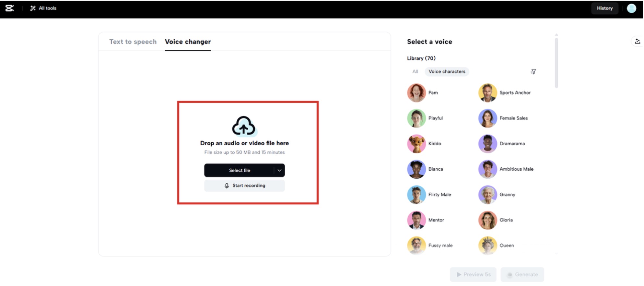The height and width of the screenshot is (286, 644).
Task: Show All voices filter
Action: [x=415, y=71]
